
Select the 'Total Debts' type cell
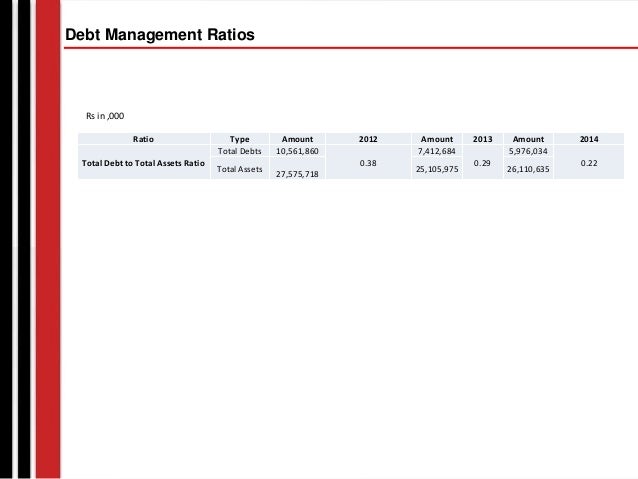pyautogui.click(x=239, y=151)
